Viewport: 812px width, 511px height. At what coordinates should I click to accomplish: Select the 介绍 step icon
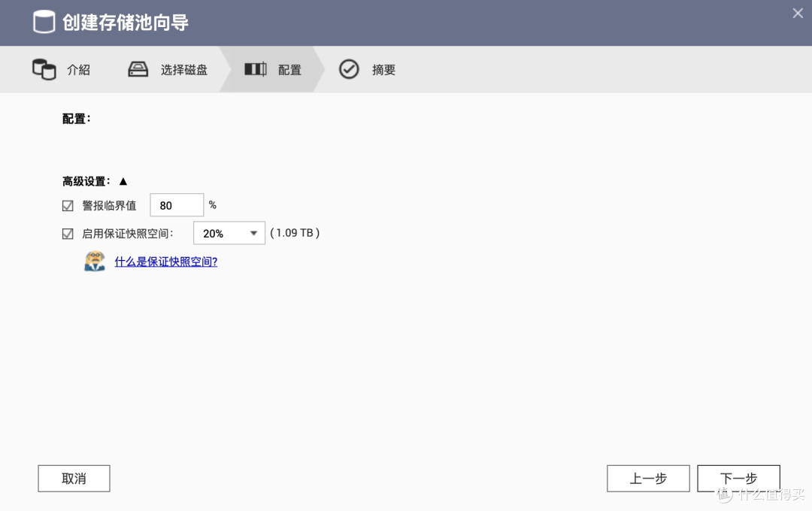pyautogui.click(x=43, y=69)
